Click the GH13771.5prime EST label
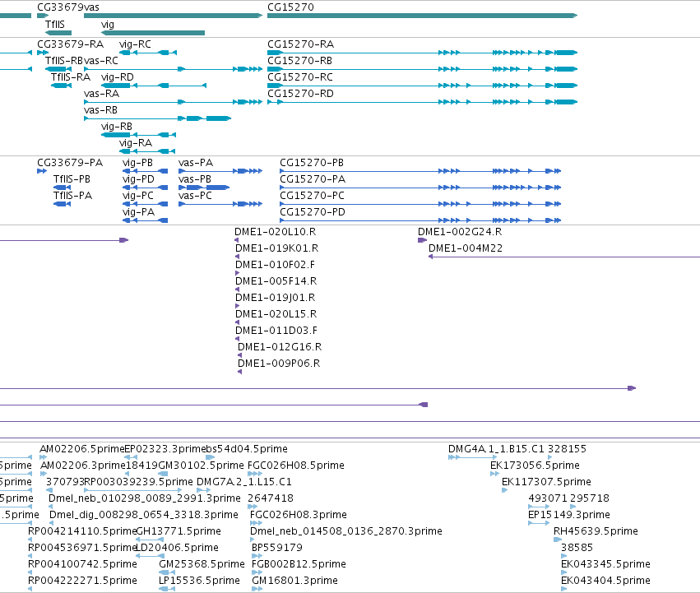 pyautogui.click(x=178, y=532)
